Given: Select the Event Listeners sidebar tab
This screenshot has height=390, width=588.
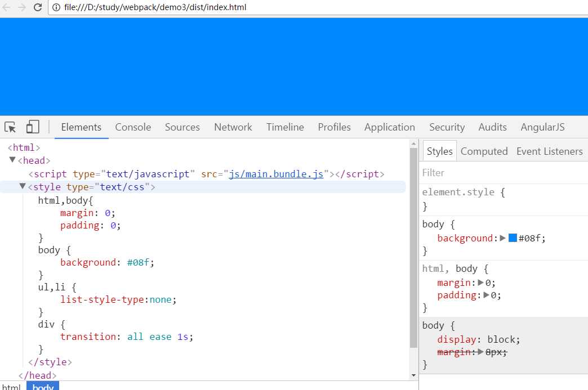Looking at the screenshot, I should point(549,151).
